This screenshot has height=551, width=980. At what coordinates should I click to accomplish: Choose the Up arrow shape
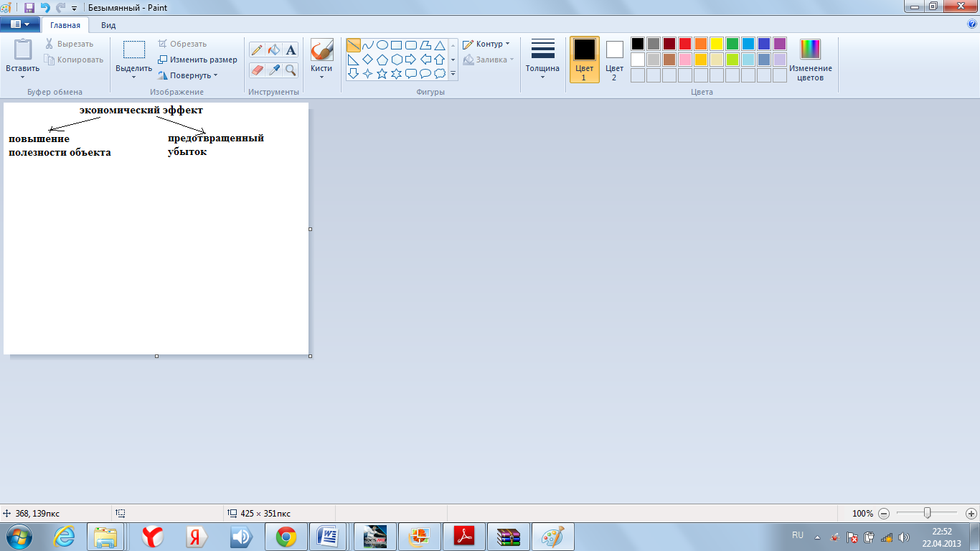point(440,60)
